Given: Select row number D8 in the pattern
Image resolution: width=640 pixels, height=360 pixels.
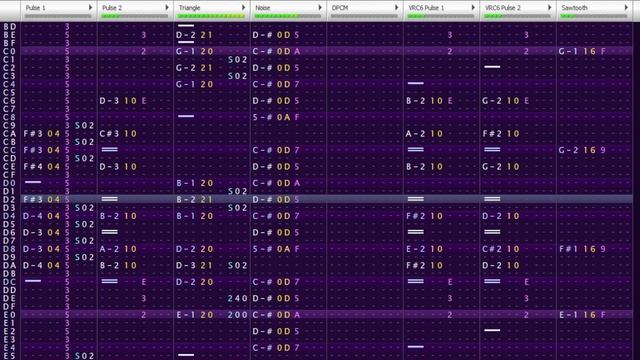Looking at the screenshot, I should pyautogui.click(x=9, y=249).
